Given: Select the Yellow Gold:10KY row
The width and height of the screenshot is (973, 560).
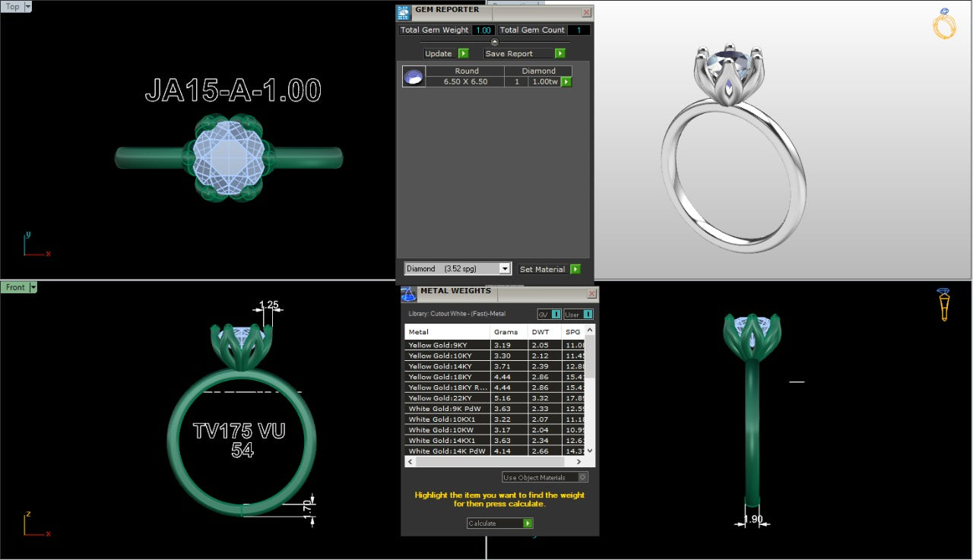Looking at the screenshot, I should pos(496,356).
